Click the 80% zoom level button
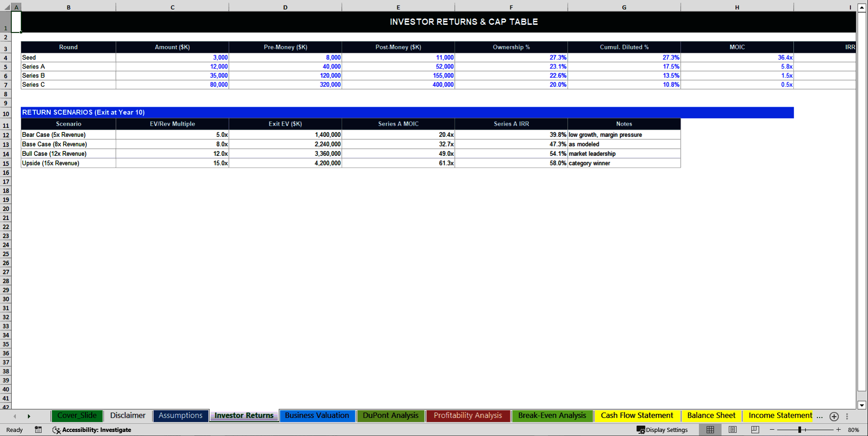This screenshot has height=436, width=868. coord(856,430)
